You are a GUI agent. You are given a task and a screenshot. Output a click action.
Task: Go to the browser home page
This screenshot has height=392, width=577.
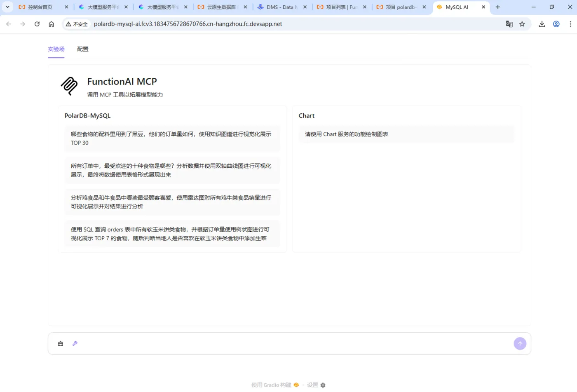[x=51, y=24]
